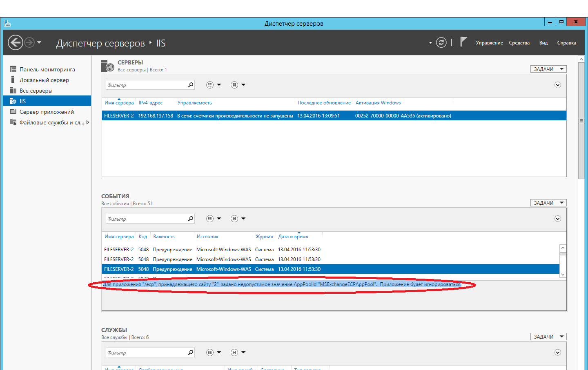
Task: Sort events by Источник column
Action: click(x=207, y=237)
